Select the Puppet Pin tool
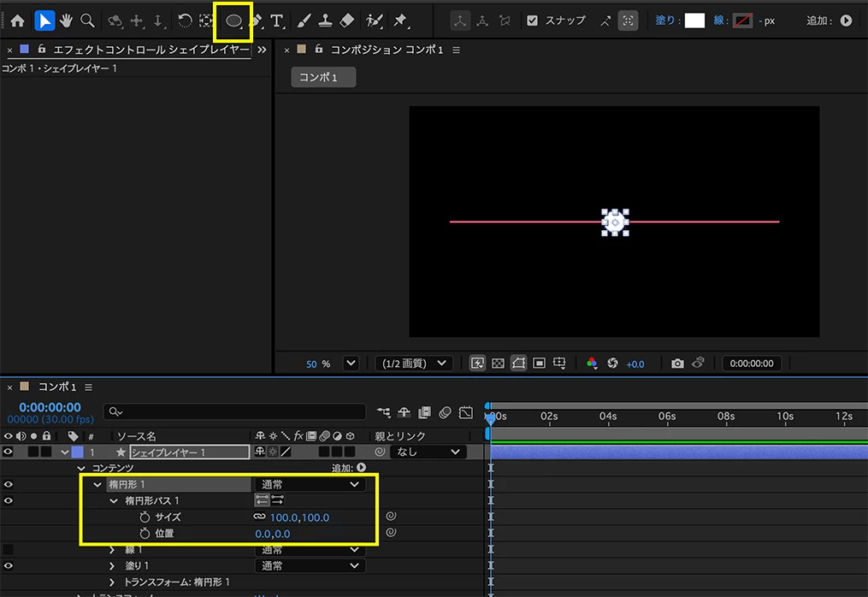This screenshot has height=597, width=868. coord(400,21)
